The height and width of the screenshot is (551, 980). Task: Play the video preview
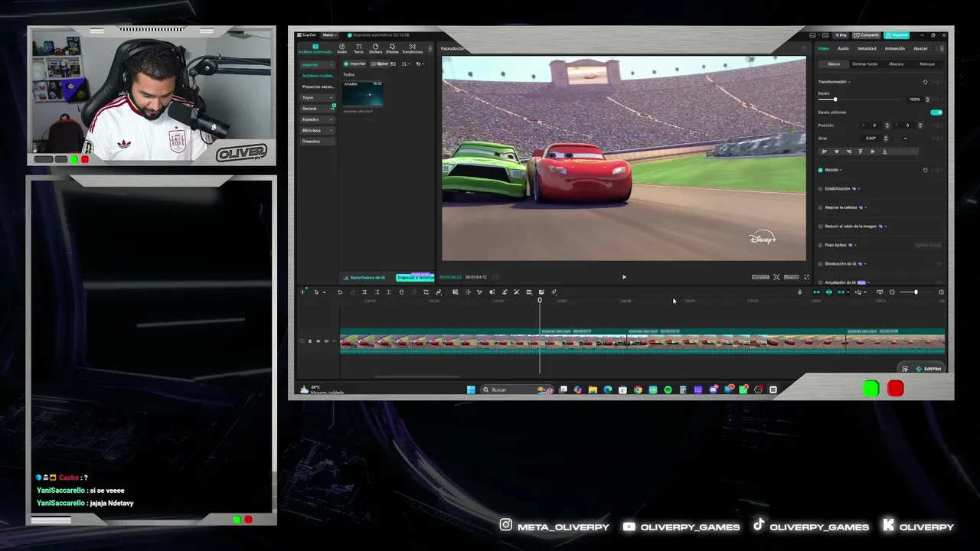click(x=624, y=277)
